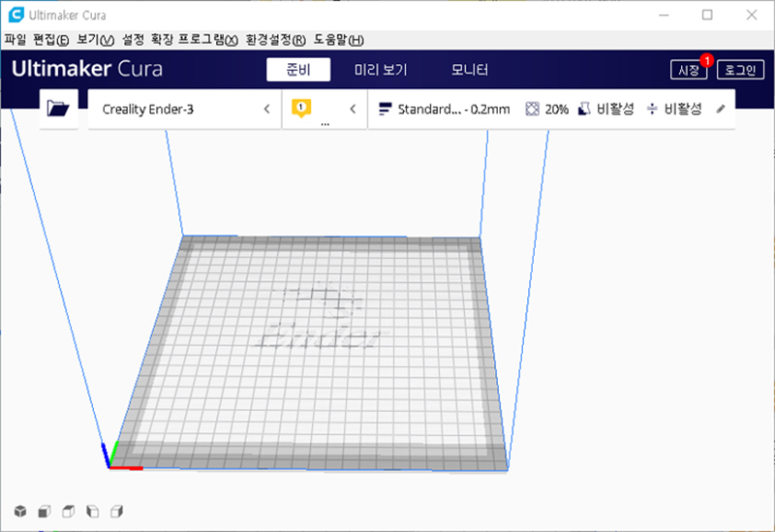Click the 20% infill icon
The image size is (775, 532).
tap(532, 109)
